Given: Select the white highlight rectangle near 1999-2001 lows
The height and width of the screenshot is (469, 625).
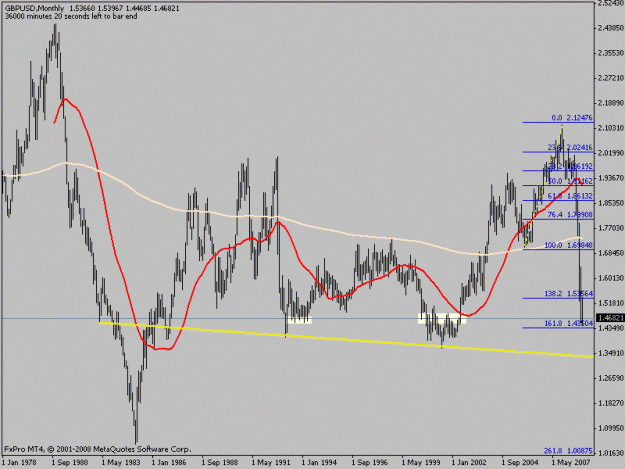Looking at the screenshot, I should click(442, 318).
